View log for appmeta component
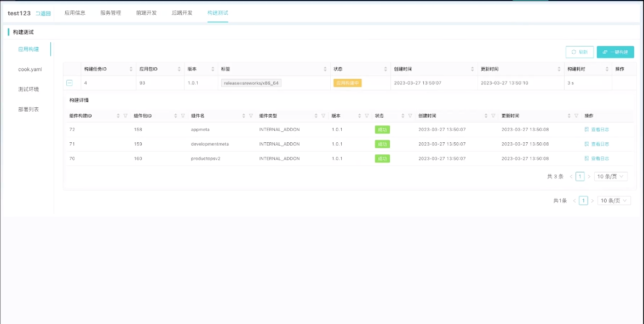This screenshot has width=644, height=324. point(596,130)
